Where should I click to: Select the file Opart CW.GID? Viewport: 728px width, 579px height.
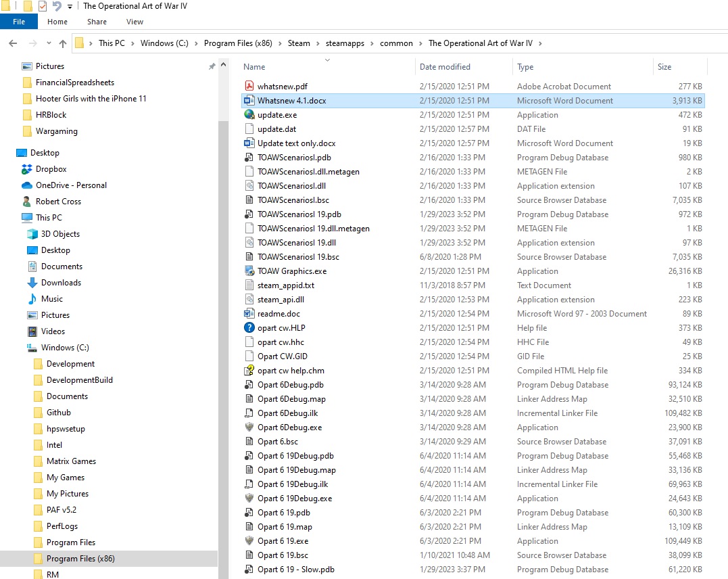283,356
